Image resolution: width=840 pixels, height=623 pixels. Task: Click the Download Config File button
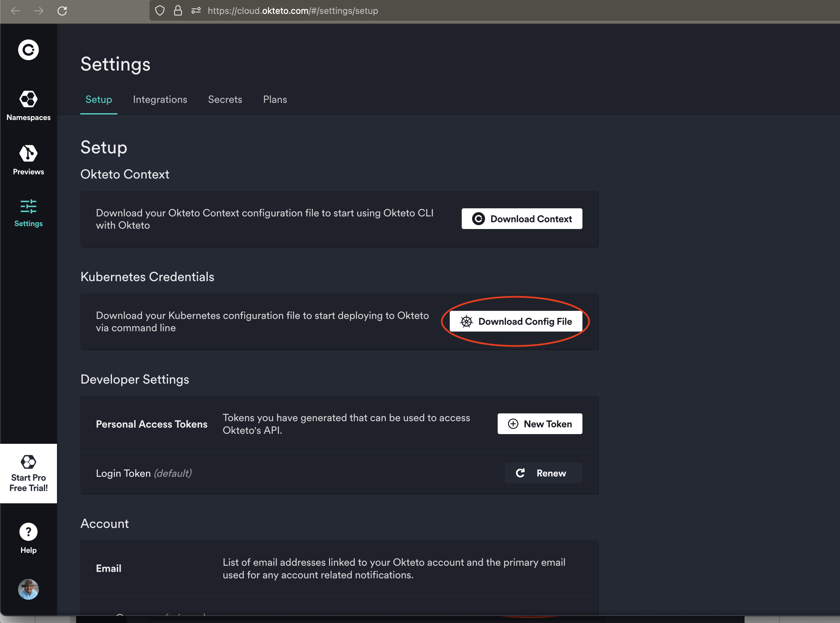click(x=516, y=321)
